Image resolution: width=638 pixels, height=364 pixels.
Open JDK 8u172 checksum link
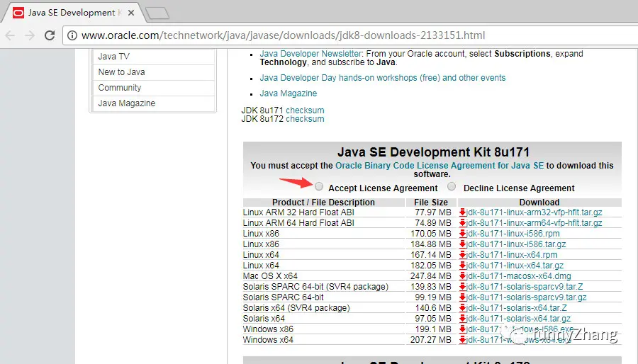tap(305, 119)
